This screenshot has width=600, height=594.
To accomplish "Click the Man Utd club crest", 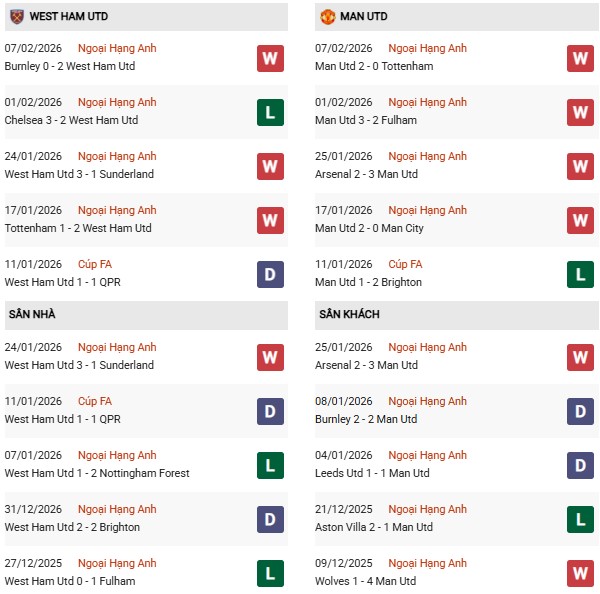I will tap(328, 17).
